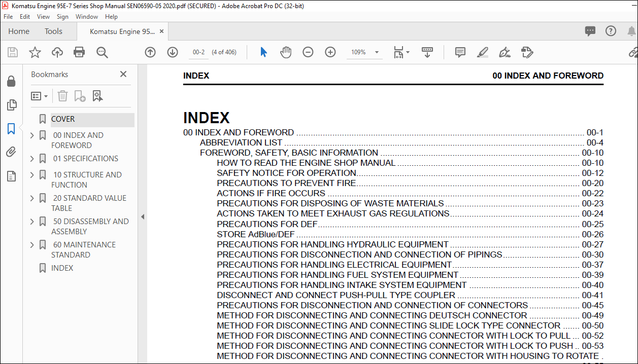Open ABBREVIATION LIST index entry
The image size is (638, 364).
click(x=401, y=143)
